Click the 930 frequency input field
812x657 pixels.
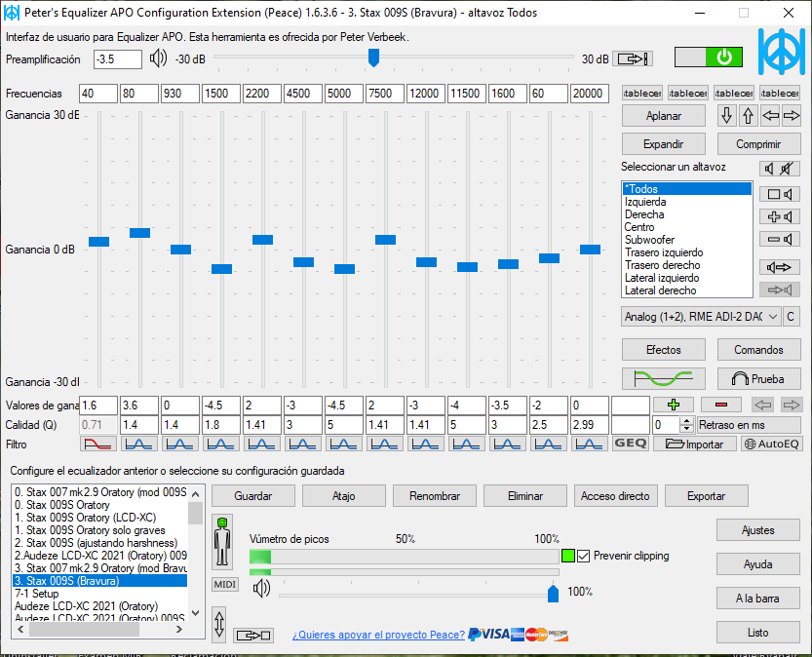[180, 94]
